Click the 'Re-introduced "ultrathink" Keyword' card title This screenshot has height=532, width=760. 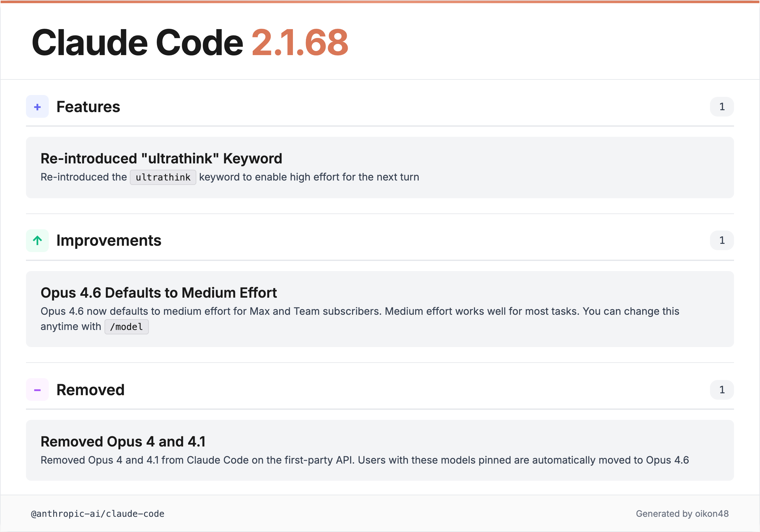coord(161,158)
